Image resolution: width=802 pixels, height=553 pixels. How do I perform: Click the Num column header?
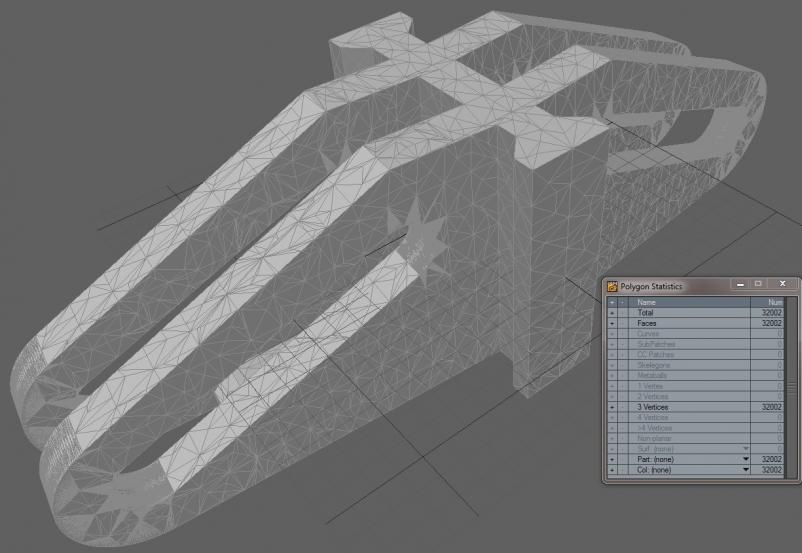pos(768,302)
